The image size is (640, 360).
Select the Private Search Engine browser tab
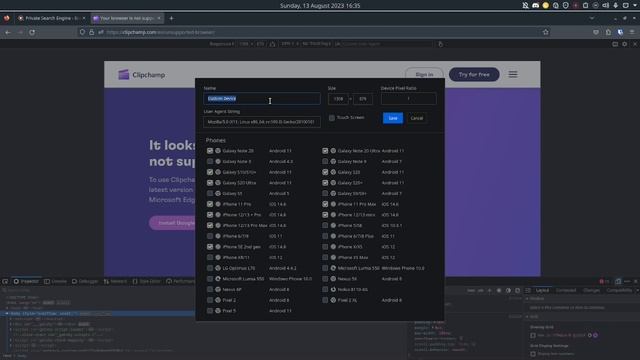click(x=51, y=18)
